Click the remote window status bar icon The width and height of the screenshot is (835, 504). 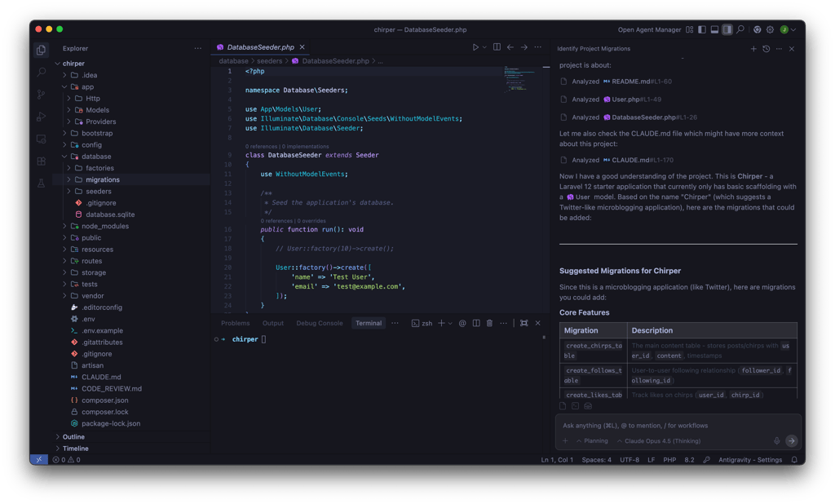[39, 459]
